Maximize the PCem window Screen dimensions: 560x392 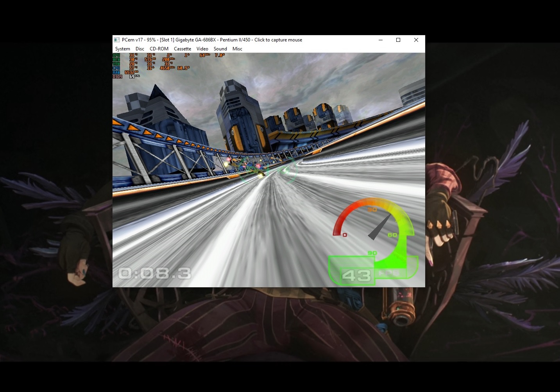click(398, 40)
